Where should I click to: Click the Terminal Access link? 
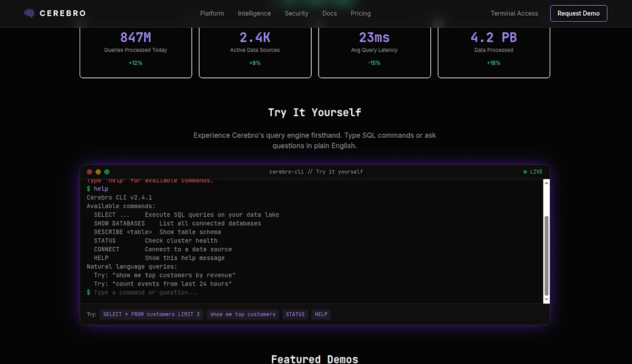click(515, 13)
